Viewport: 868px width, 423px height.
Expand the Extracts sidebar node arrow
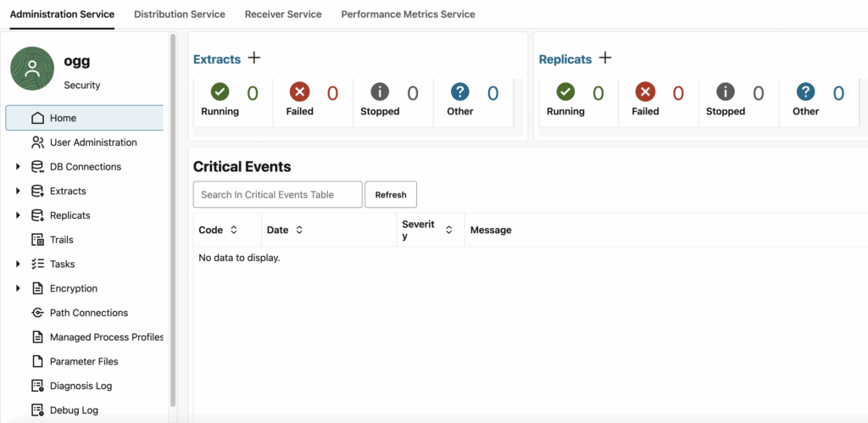coord(18,192)
